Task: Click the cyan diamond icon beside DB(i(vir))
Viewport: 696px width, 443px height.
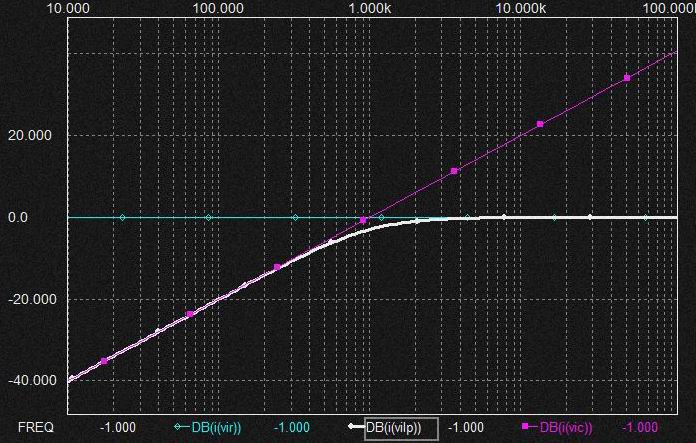Action: (x=182, y=427)
